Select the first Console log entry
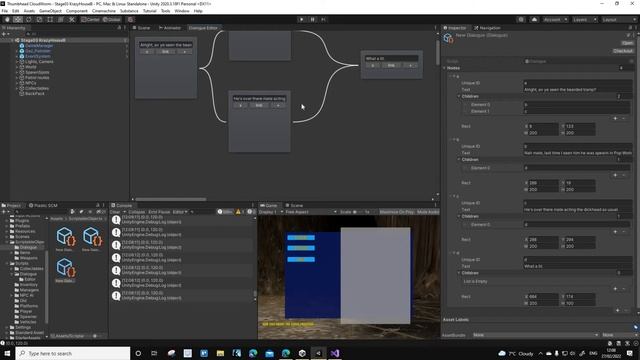The image size is (640, 360). tap(182, 220)
